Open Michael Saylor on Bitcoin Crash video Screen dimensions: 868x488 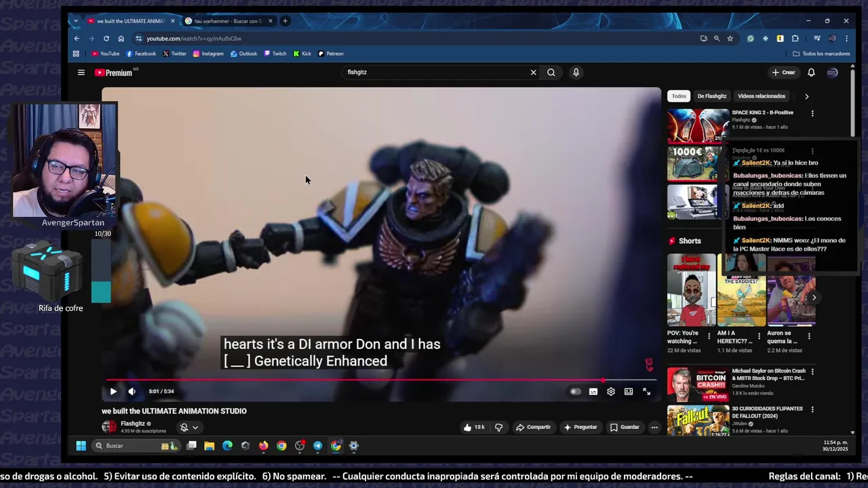[768, 375]
